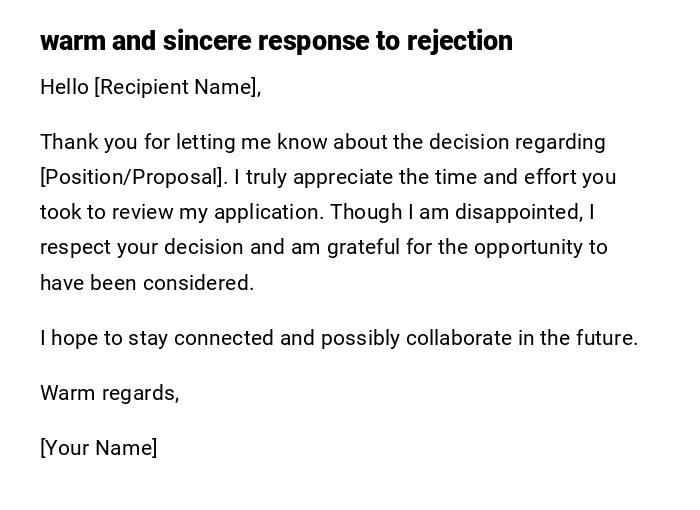Click the "Warm regards," closing line

[x=109, y=393]
